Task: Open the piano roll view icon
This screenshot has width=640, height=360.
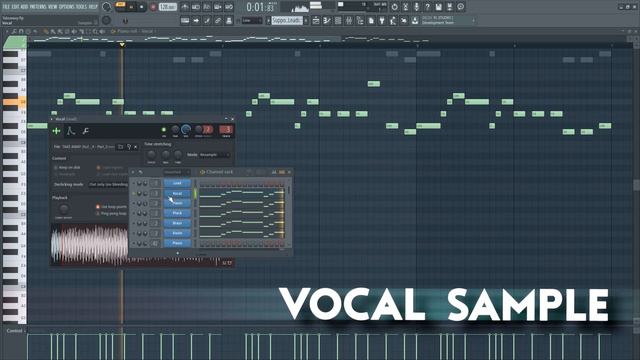Action: (x=327, y=20)
